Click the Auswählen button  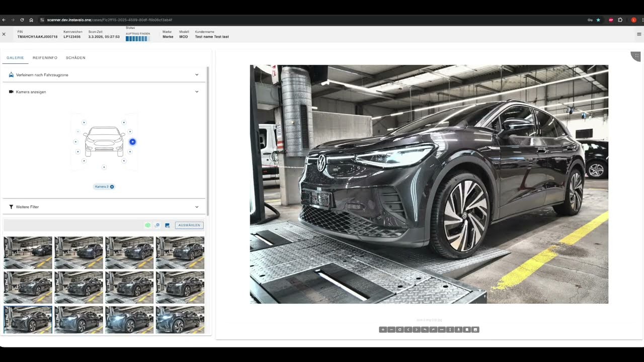[x=189, y=225]
